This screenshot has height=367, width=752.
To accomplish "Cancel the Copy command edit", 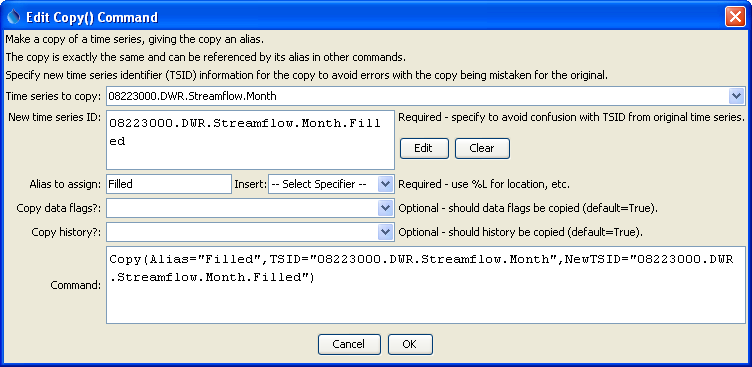I will pyautogui.click(x=349, y=344).
